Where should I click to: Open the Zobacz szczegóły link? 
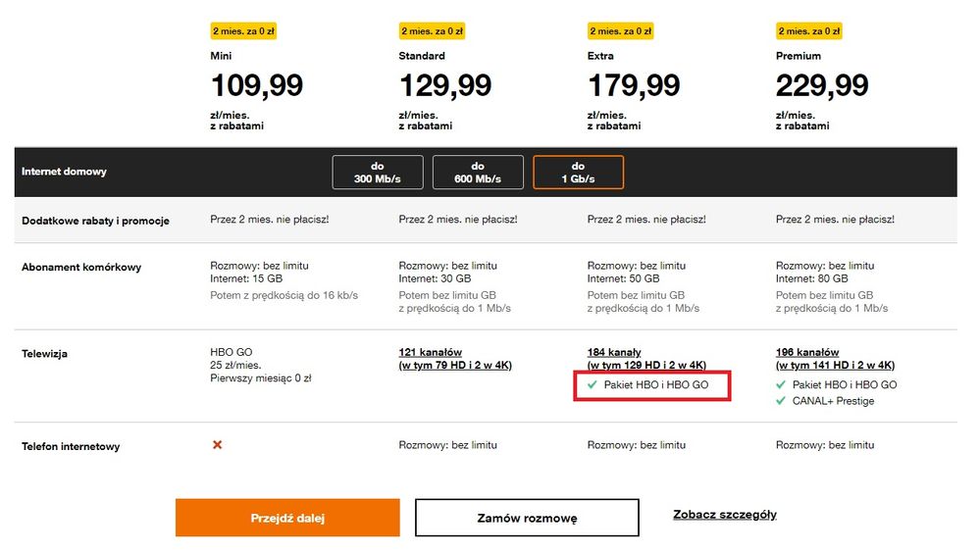(x=725, y=515)
